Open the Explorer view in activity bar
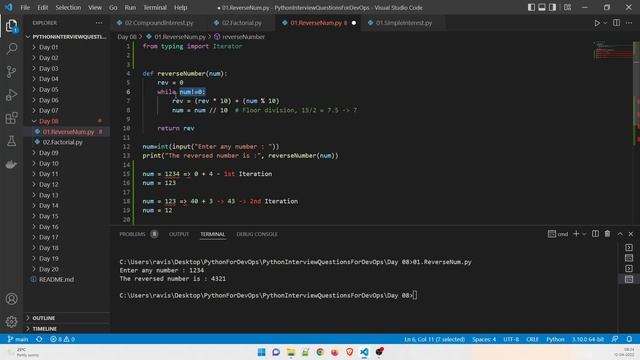Image resolution: width=640 pixels, height=360 pixels. coord(11,26)
